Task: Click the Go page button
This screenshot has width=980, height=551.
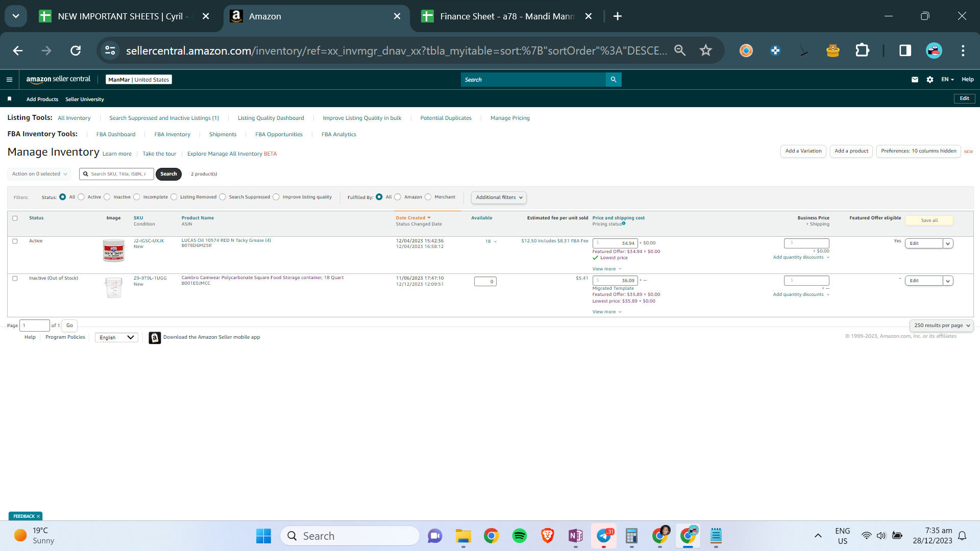Action: [x=69, y=325]
